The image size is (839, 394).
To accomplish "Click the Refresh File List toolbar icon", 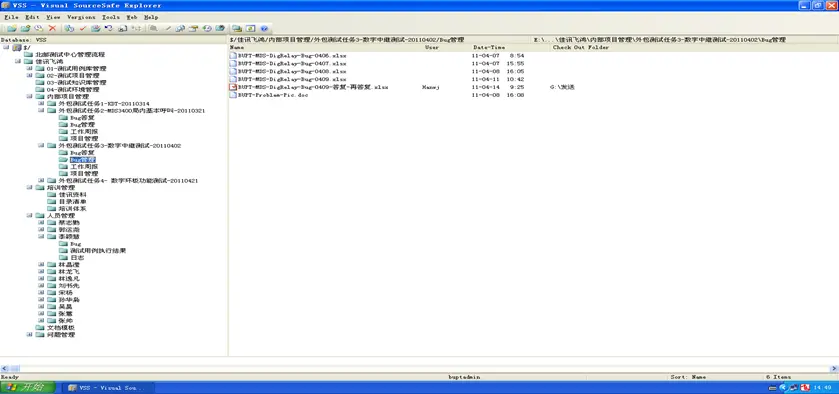I will click(x=250, y=28).
